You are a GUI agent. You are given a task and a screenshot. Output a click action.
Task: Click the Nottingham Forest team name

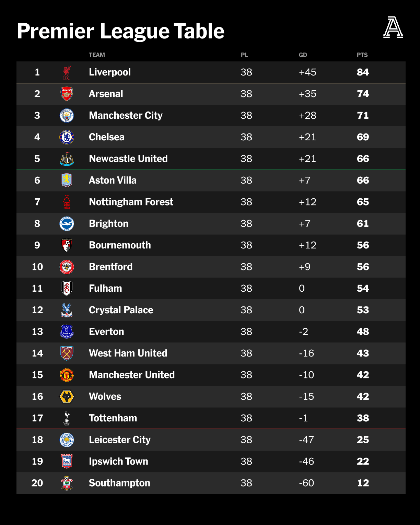(131, 202)
